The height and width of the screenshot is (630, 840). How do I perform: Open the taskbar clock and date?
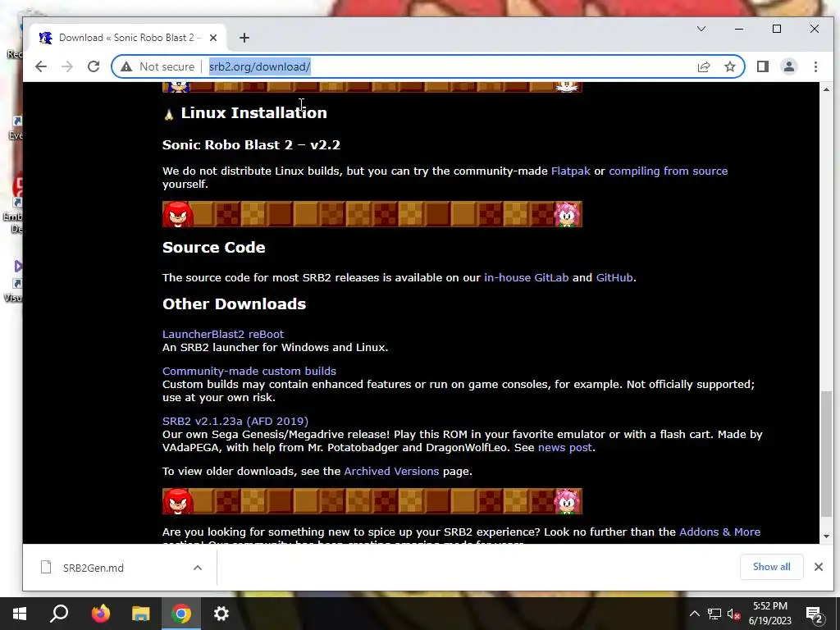point(769,614)
